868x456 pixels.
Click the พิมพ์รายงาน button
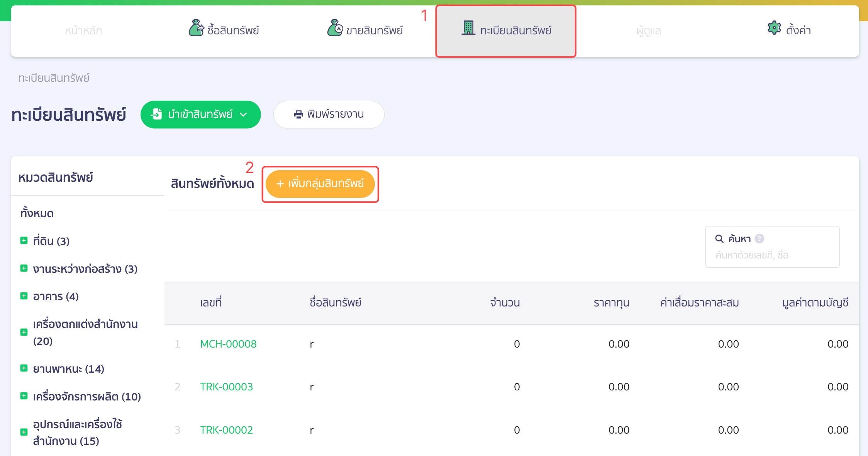pos(329,115)
